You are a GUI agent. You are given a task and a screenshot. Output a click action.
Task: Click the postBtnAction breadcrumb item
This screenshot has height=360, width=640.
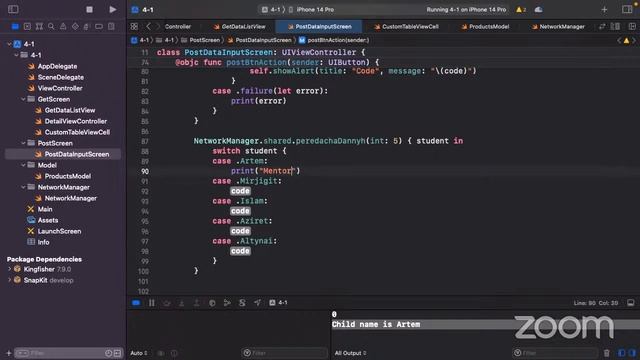(334, 40)
